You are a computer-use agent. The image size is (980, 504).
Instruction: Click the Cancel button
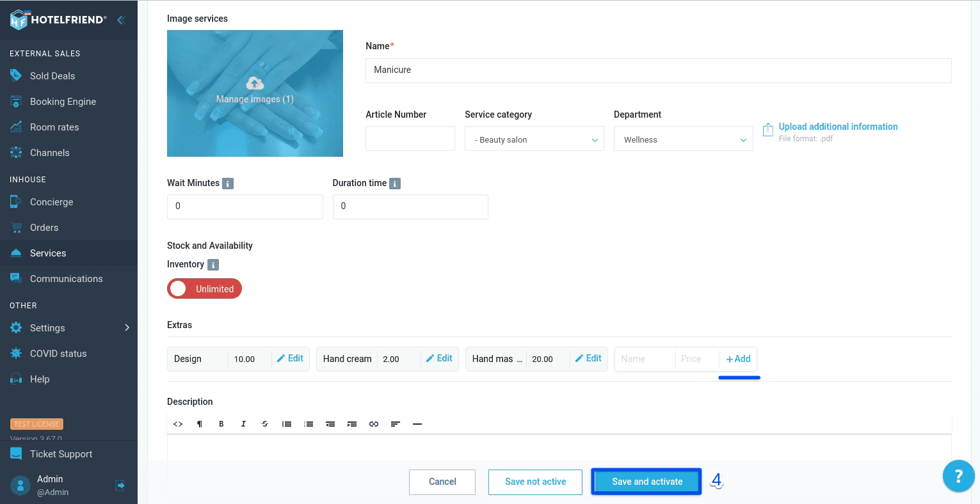point(442,482)
